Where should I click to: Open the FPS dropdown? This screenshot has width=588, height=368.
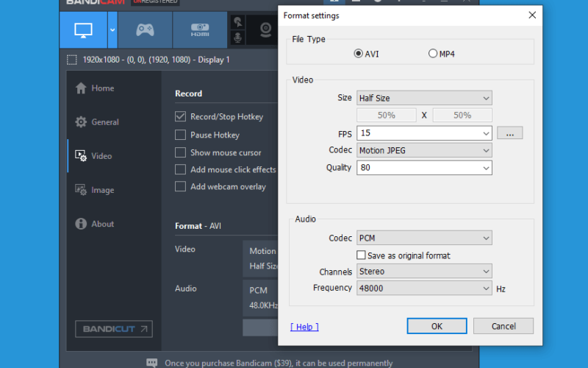(424, 133)
